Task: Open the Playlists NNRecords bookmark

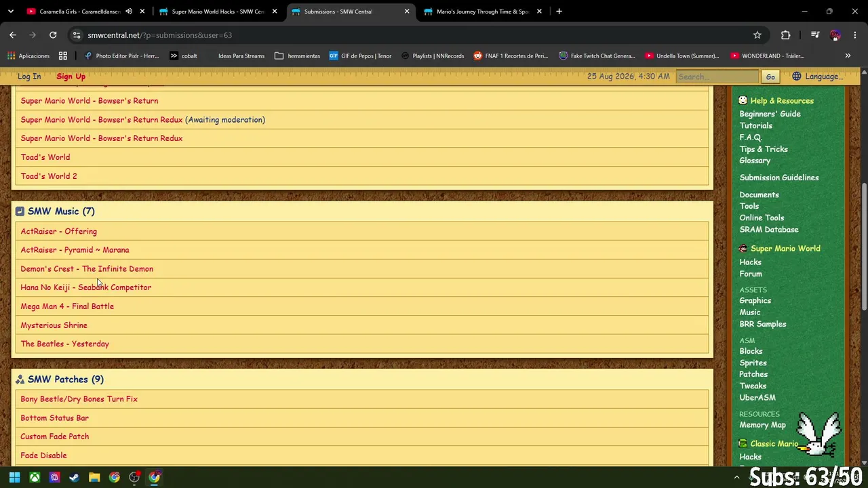Action: 433,56
